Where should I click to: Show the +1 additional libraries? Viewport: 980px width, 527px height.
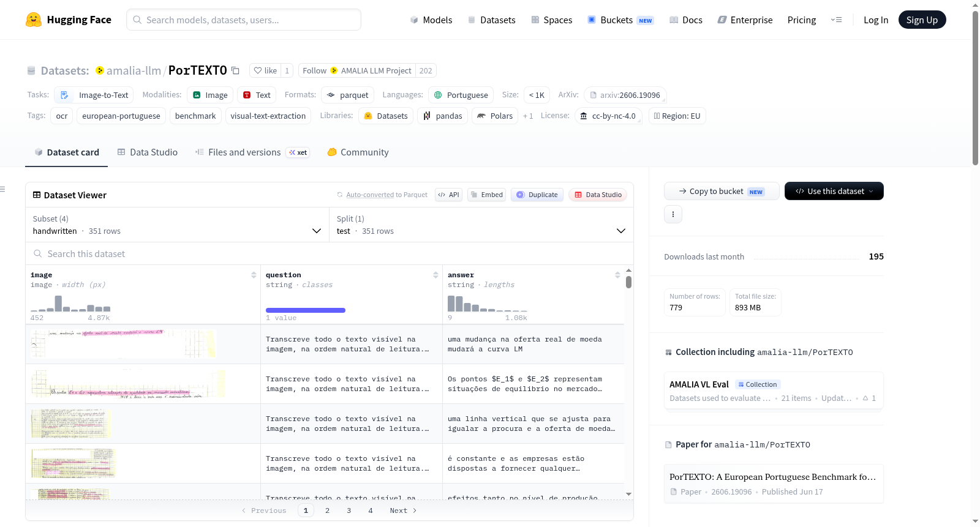pos(528,116)
